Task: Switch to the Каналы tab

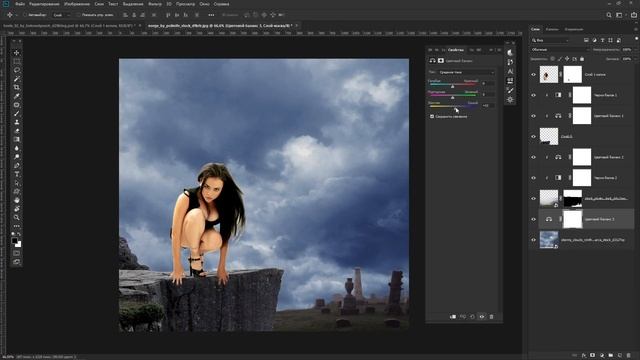Action: point(552,29)
